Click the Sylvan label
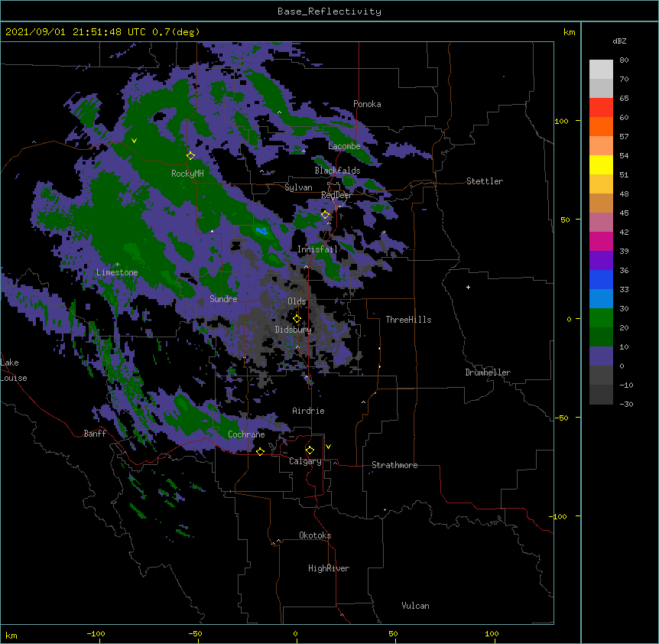Screen dimensions: 659x644 (x=298, y=187)
